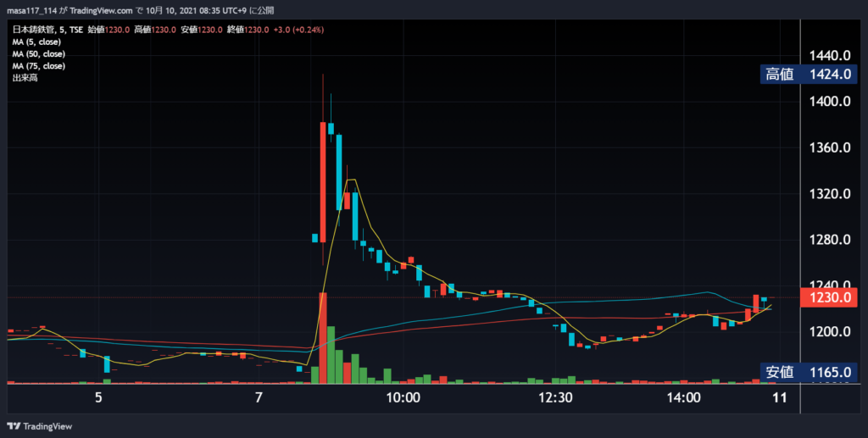Viewport: 868px width, 438px height.
Task: Click the 1320.0 price axis label
Action: click(830, 194)
